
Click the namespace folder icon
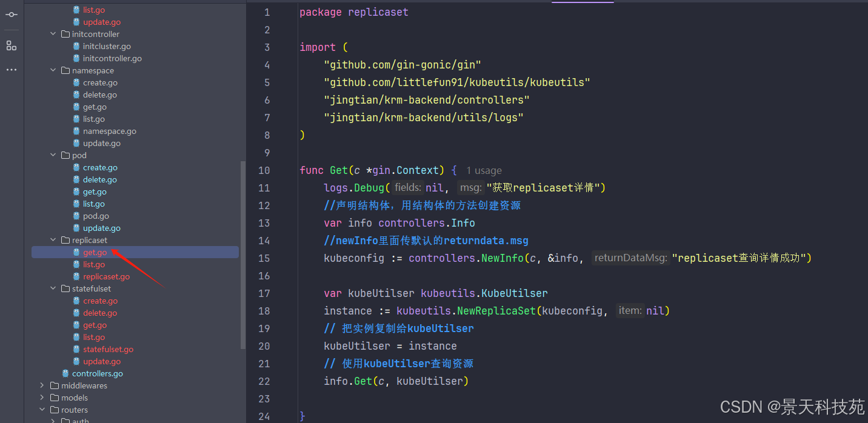(x=65, y=70)
